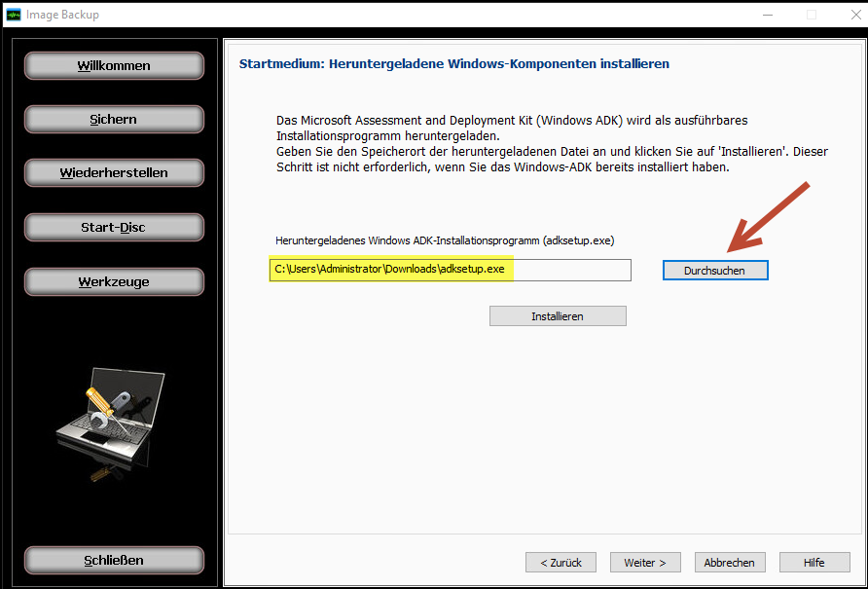Go to the Sichern backup section
The height and width of the screenshot is (589, 868).
click(x=114, y=119)
